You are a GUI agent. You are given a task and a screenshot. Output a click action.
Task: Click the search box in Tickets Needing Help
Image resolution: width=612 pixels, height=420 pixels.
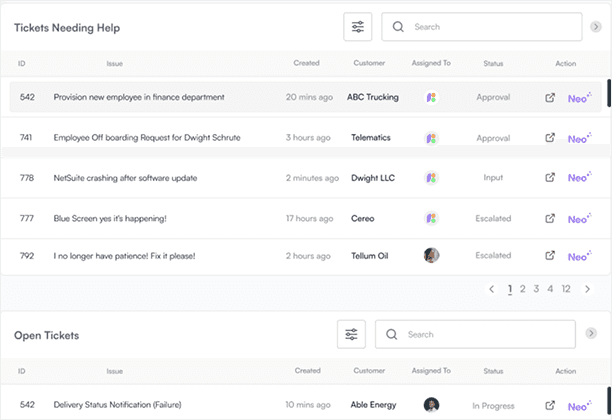[x=482, y=27]
